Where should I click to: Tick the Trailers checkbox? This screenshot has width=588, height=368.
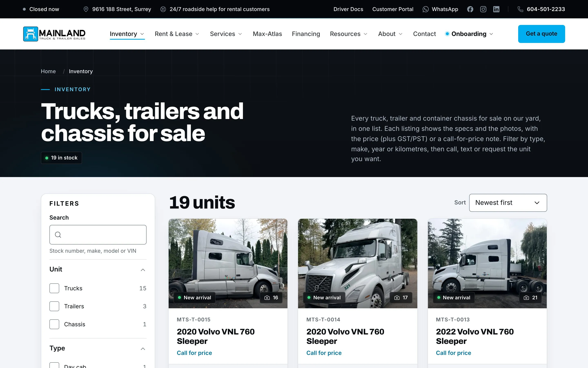[54, 306]
